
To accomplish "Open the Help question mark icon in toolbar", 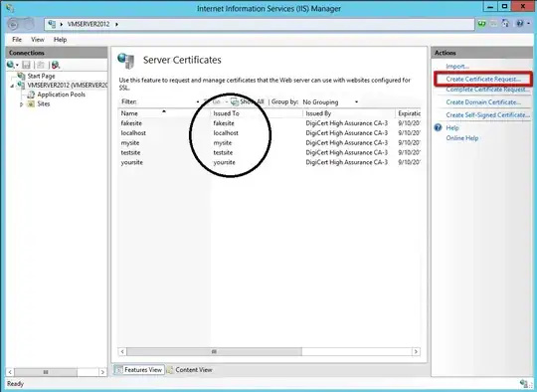I will pyautogui.click(x=519, y=24).
